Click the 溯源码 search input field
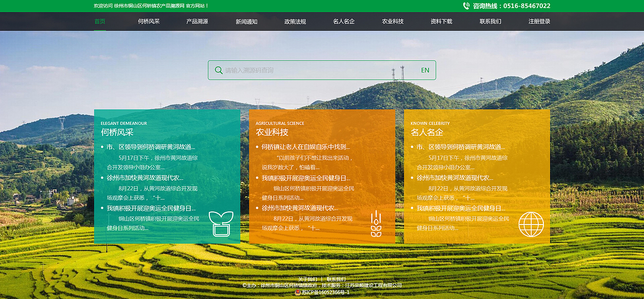The image size is (644, 299). (302, 70)
